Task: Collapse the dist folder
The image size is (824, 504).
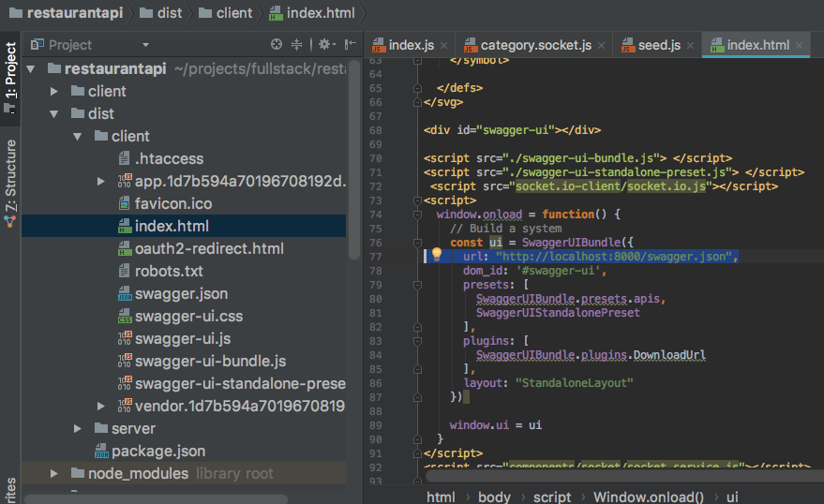Action: click(x=53, y=114)
